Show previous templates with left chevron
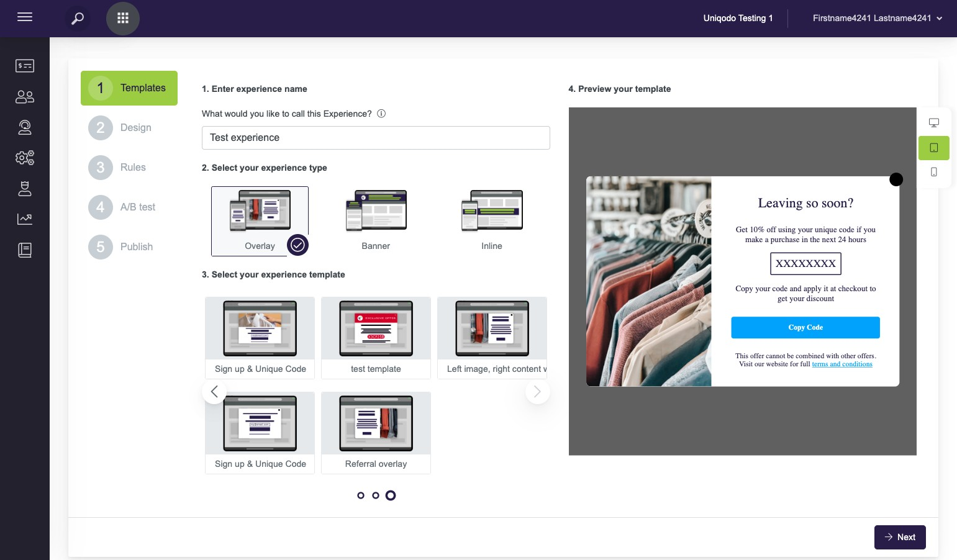The height and width of the screenshot is (560, 957). pyautogui.click(x=214, y=392)
